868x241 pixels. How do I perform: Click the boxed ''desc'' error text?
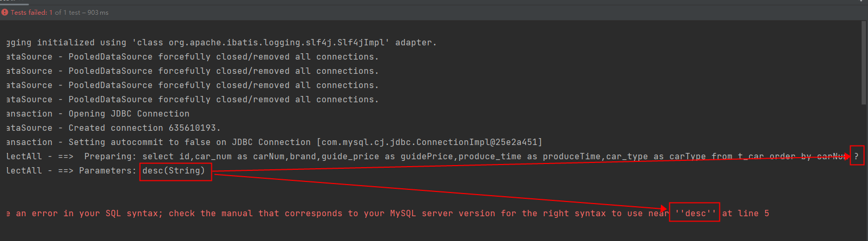696,214
